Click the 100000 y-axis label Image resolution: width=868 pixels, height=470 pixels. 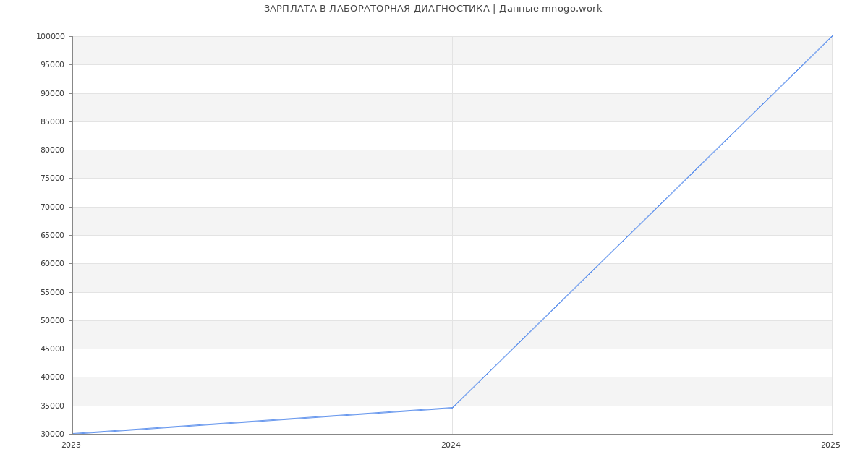[50, 37]
